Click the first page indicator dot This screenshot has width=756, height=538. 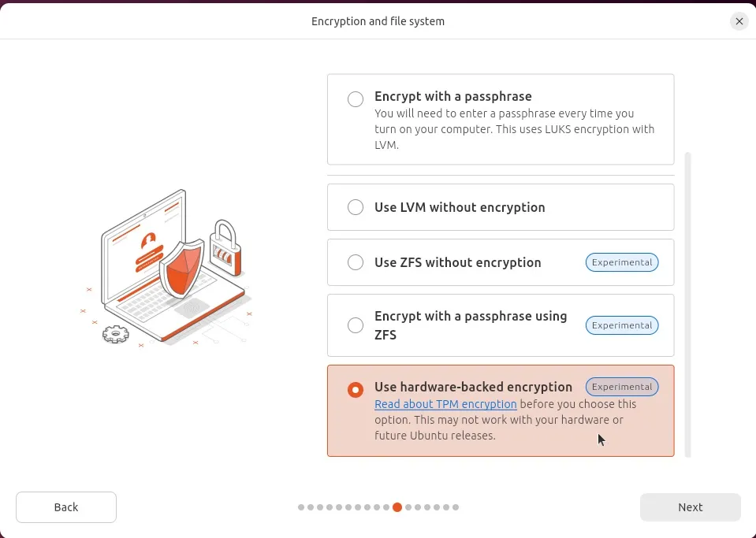coord(300,507)
